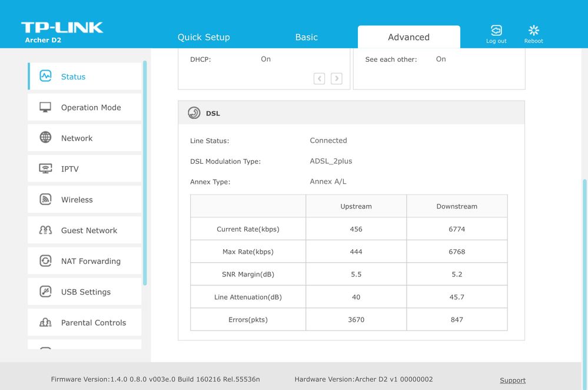The width and height of the screenshot is (588, 390).
Task: Select the Advanced tab
Action: [x=408, y=37]
